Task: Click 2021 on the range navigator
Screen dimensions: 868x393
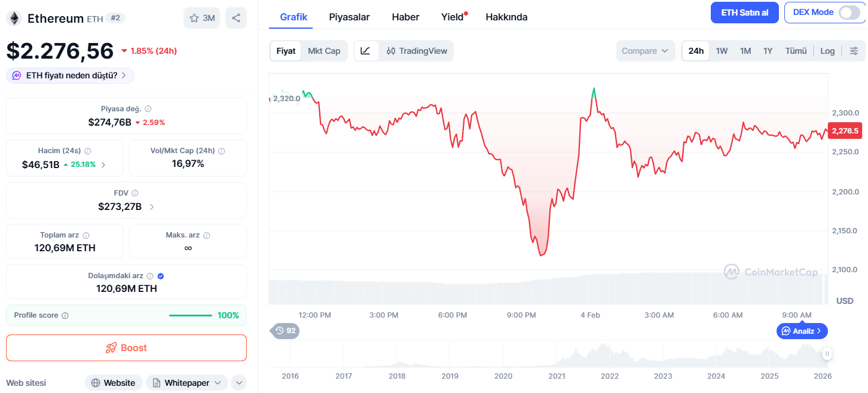Action: pos(557,376)
